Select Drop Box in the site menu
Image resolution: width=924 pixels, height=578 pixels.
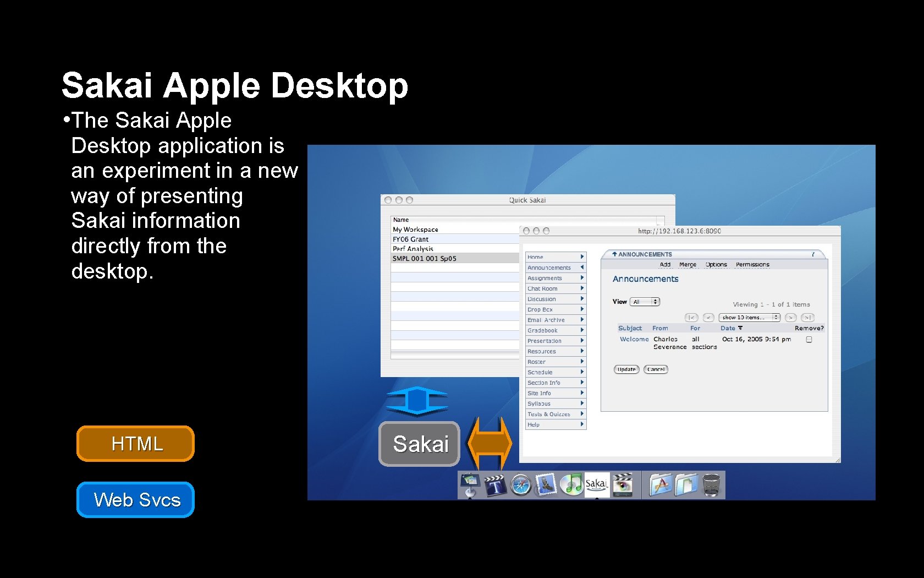tap(555, 309)
